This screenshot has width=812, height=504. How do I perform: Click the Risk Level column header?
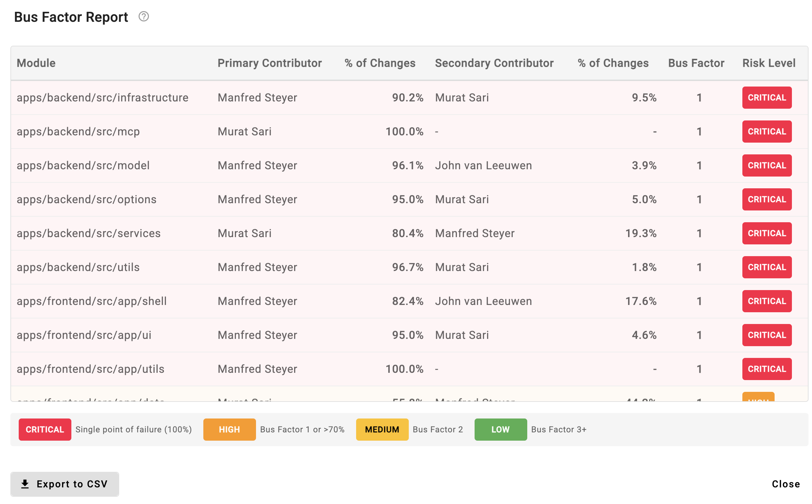pos(768,63)
